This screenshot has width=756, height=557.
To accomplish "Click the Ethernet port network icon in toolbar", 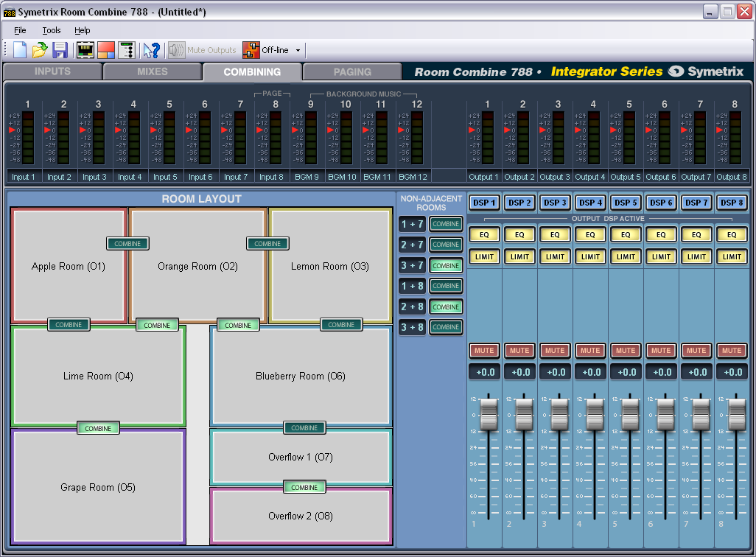I will pos(85,49).
